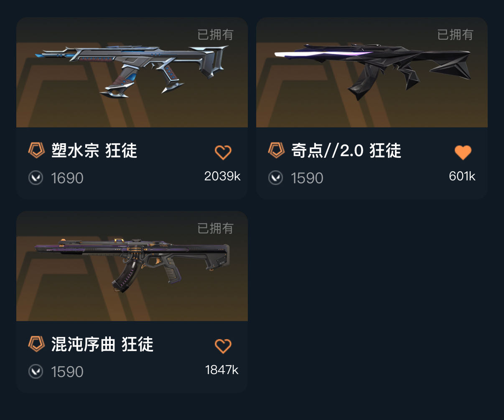Click the 1847k favorites count
This screenshot has height=420, width=504.
tap(222, 370)
